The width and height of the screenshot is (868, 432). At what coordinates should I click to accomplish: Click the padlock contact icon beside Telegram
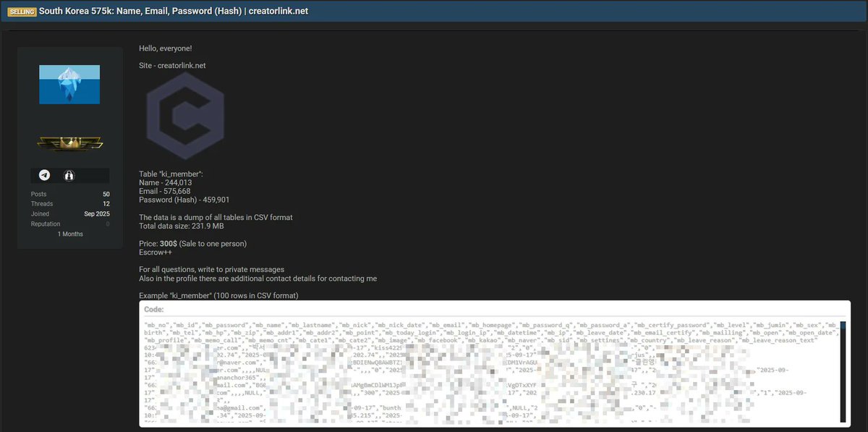pyautogui.click(x=69, y=175)
